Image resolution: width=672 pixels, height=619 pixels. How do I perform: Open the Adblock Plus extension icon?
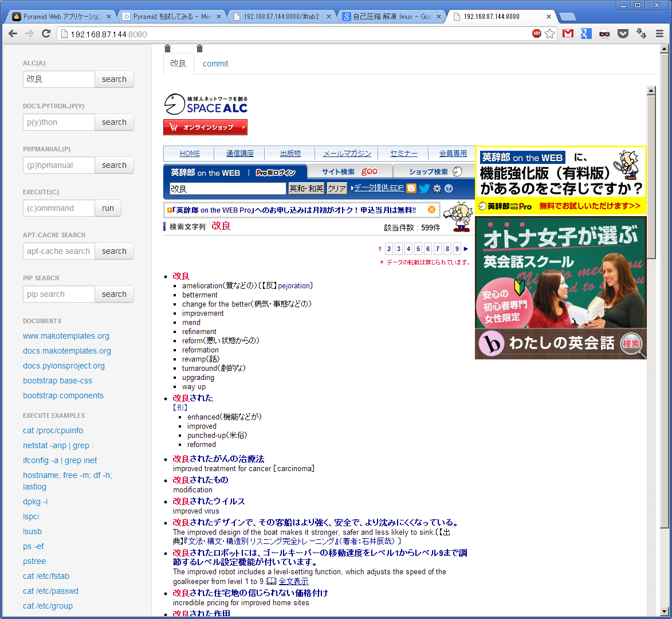(537, 33)
